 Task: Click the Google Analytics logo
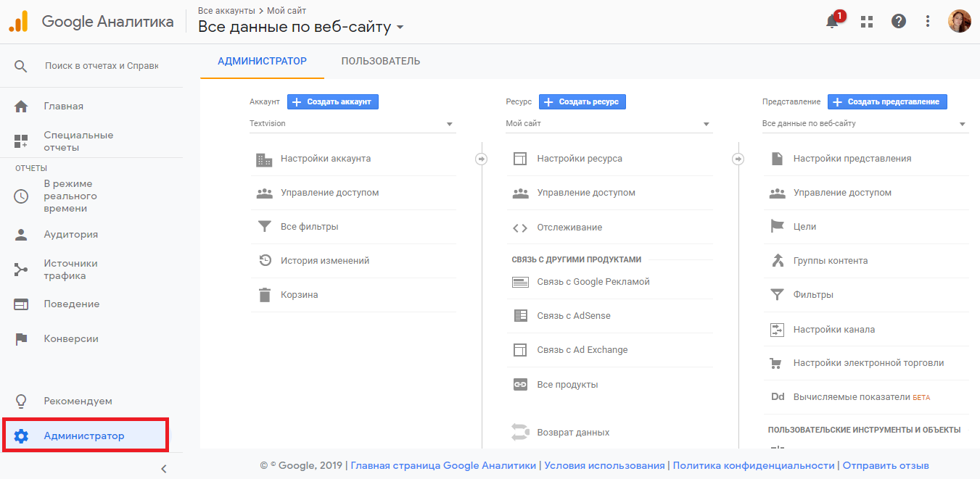[x=18, y=22]
